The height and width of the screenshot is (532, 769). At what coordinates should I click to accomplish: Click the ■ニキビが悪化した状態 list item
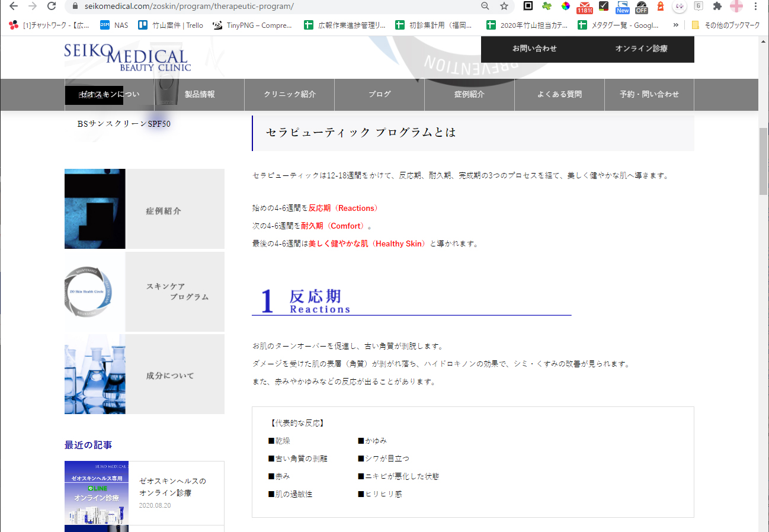click(399, 476)
